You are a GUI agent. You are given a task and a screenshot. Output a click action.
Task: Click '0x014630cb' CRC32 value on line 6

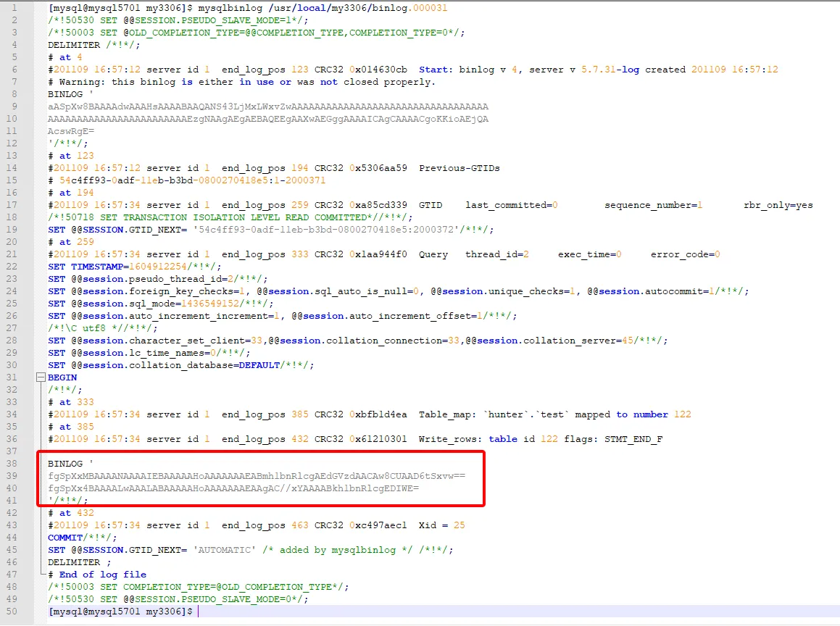pos(378,70)
